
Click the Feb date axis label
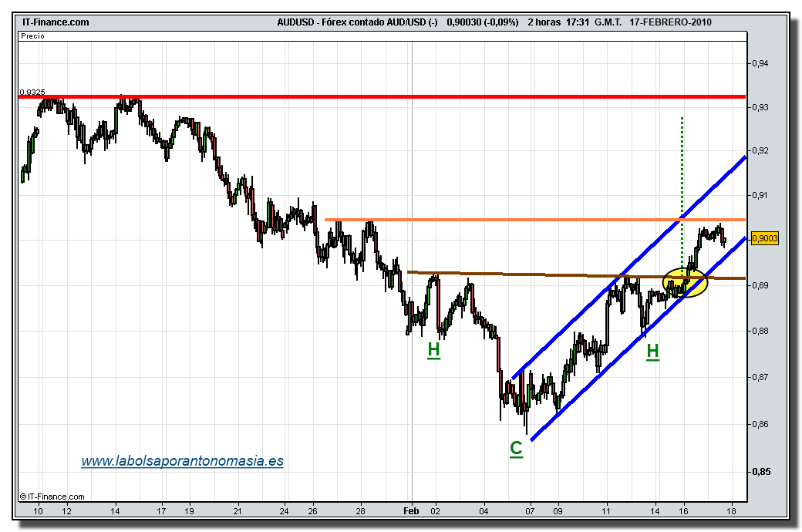pyautogui.click(x=411, y=510)
